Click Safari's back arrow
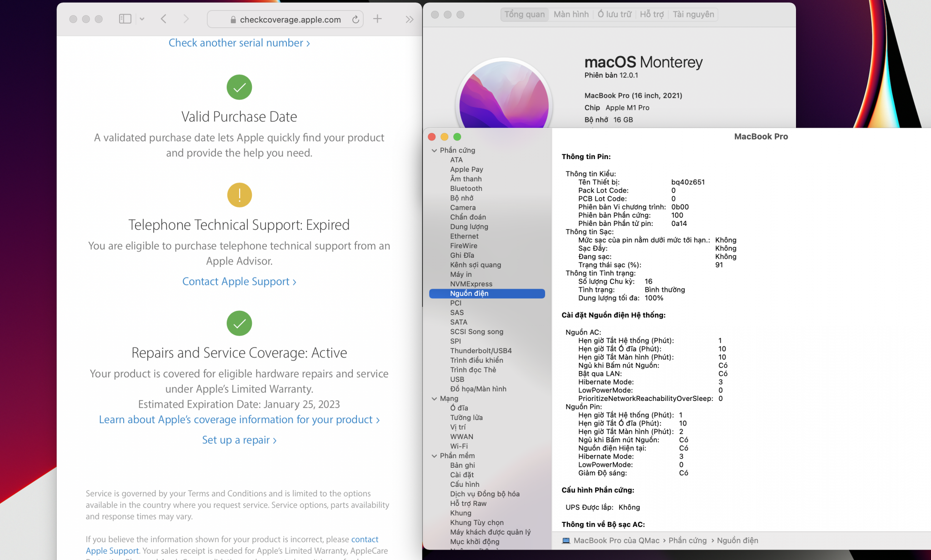This screenshot has width=931, height=560. coord(164,19)
